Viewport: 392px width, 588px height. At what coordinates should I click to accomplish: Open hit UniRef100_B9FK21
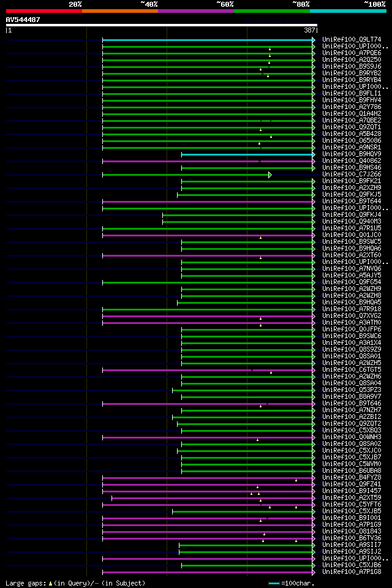[352, 181]
